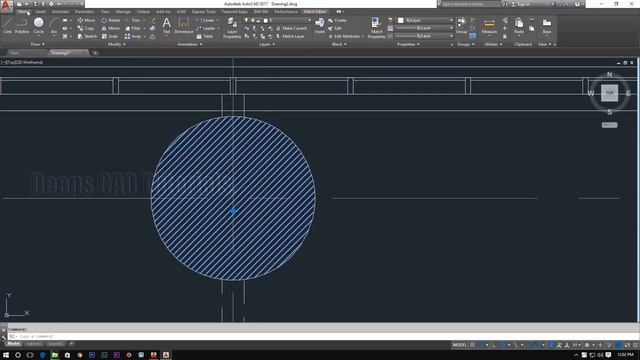This screenshot has height=360, width=640.
Task: Activate the Copy command
Action: (86, 28)
